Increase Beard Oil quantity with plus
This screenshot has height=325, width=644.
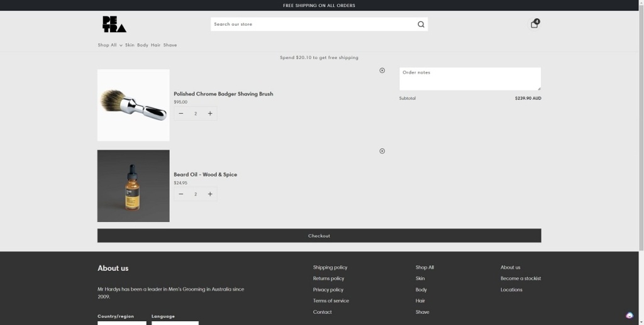pos(210,194)
